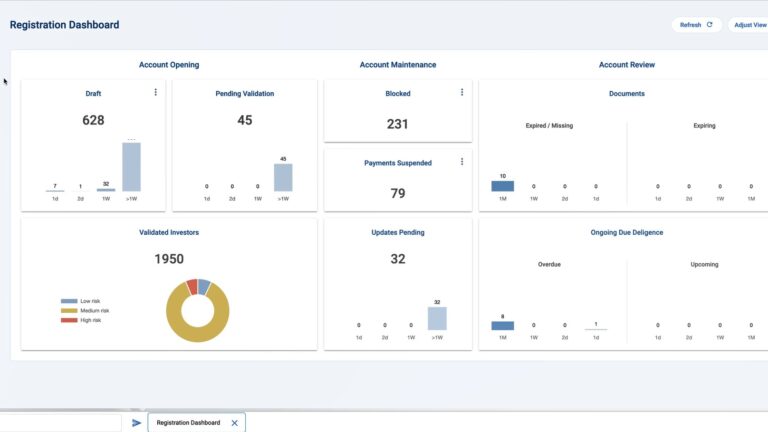The image size is (768, 432).
Task: Click the Ongoing Due Deligence title
Action: pyautogui.click(x=626, y=232)
